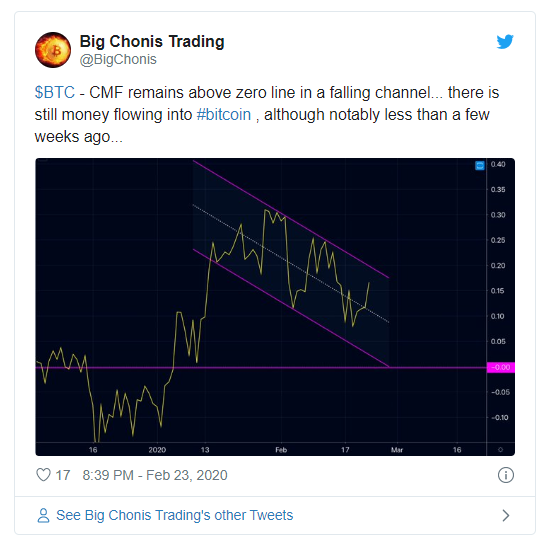Image resolution: width=548 pixels, height=550 pixels.
Task: Click the 2020 label on time axis
Action: coord(157,450)
